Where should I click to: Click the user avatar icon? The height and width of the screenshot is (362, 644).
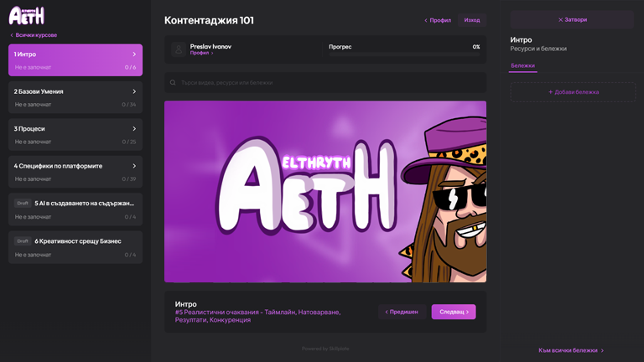[x=178, y=49]
